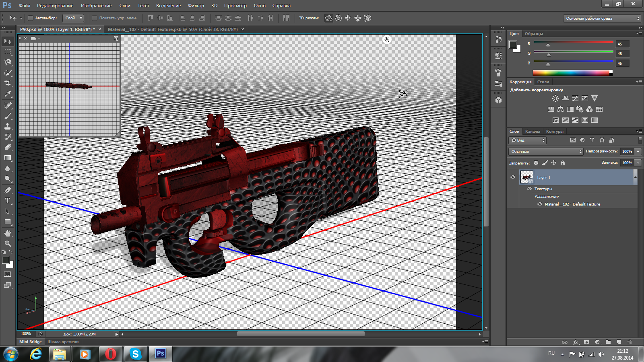Open the Обычные blend mode dropdown

pyautogui.click(x=545, y=152)
